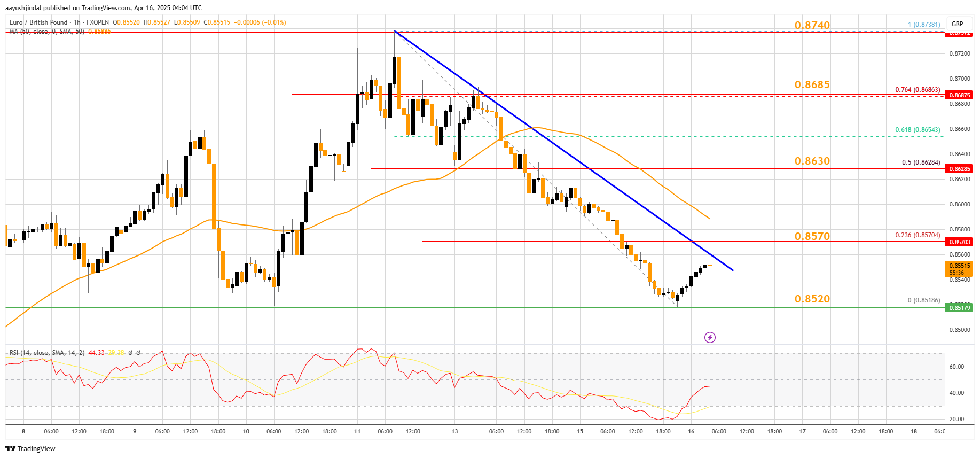Screen dimensions: 980x458
Task: Click the 0.85800 price scale value
Action: [x=959, y=229]
